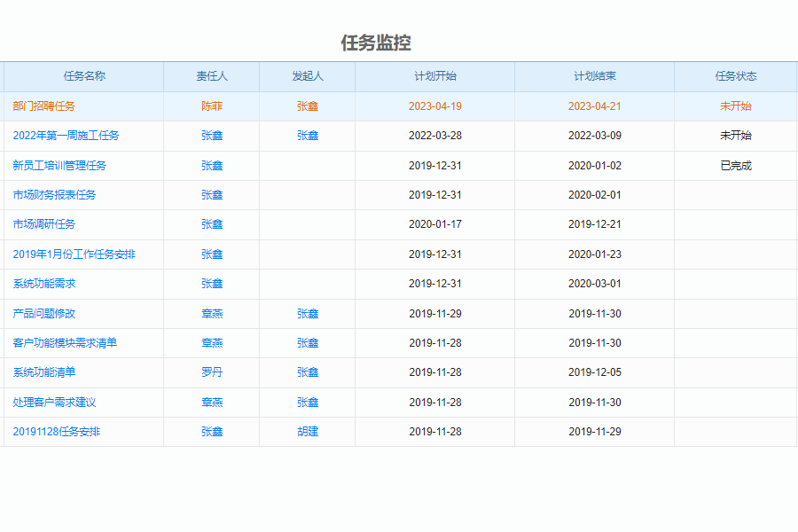The width and height of the screenshot is (798, 532).
Task: Select the end date 2023-04-21
Action: (595, 106)
